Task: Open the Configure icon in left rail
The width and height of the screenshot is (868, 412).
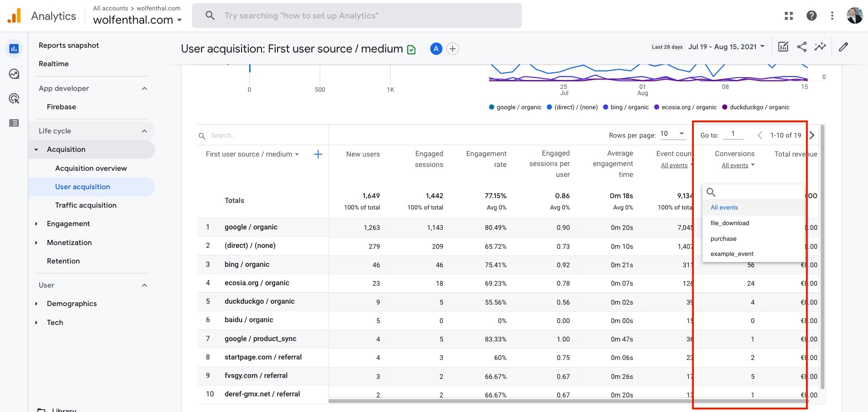Action: (x=14, y=123)
